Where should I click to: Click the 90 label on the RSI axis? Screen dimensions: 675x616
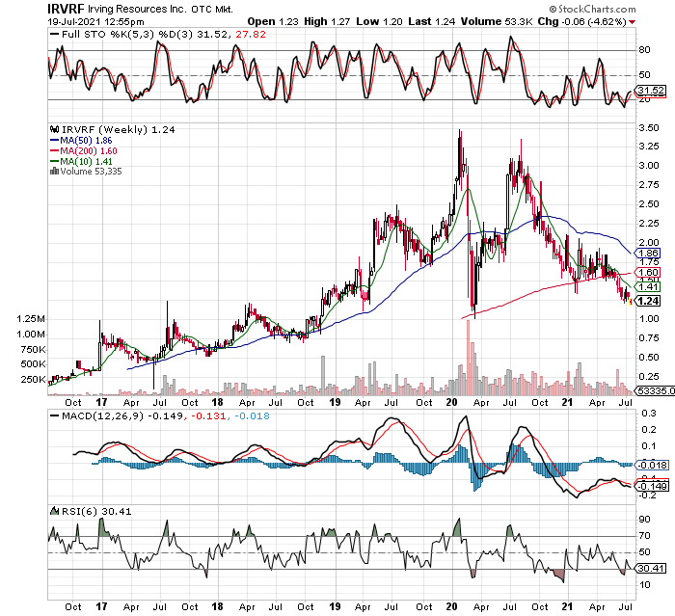tap(644, 520)
